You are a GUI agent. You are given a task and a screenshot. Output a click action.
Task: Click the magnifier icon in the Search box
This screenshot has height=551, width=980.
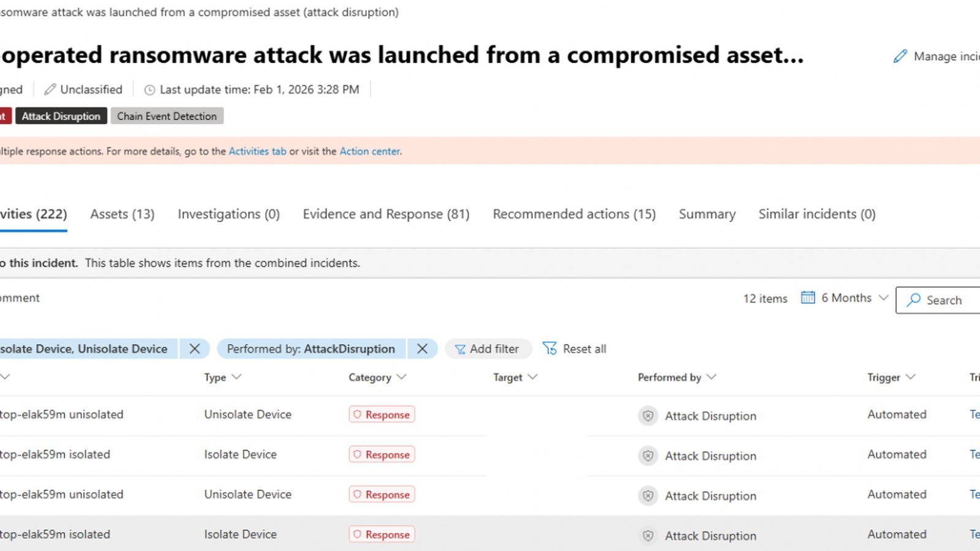pos(914,299)
